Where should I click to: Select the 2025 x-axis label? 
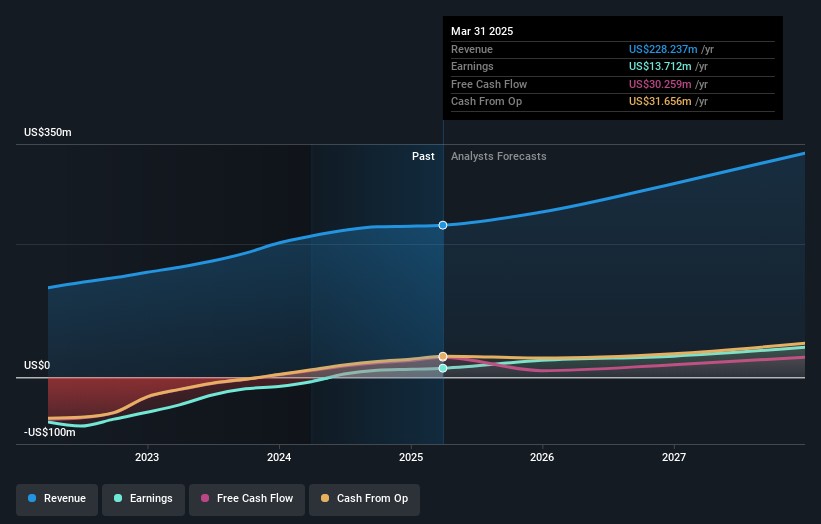pos(410,458)
